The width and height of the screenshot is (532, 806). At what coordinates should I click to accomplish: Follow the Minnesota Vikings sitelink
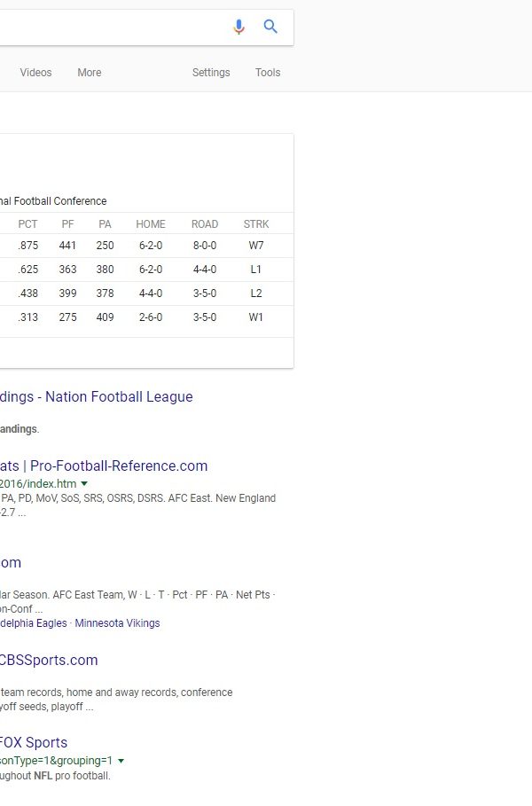(x=117, y=623)
